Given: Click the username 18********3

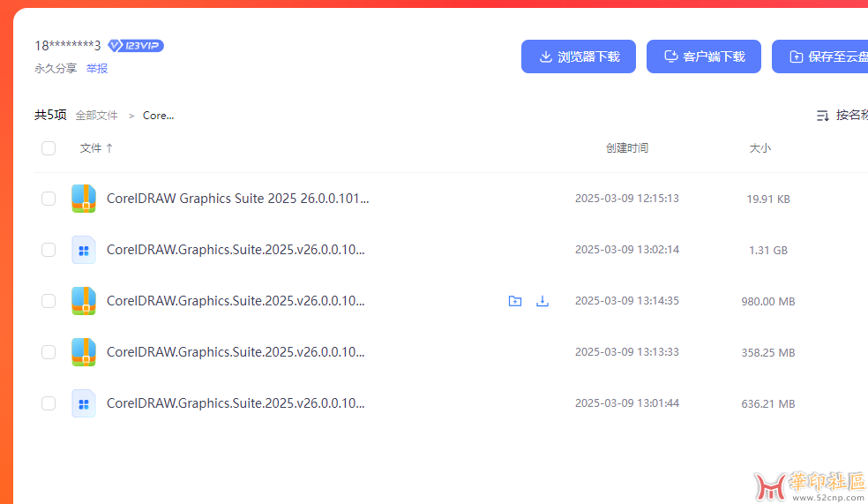Looking at the screenshot, I should click(68, 45).
